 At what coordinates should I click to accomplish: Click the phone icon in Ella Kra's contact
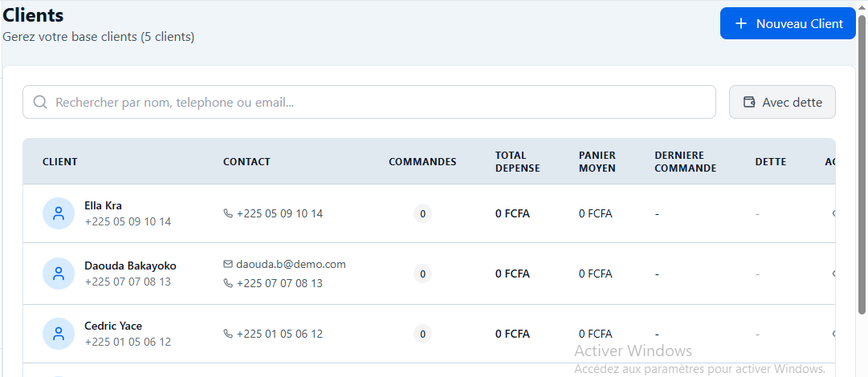tap(227, 213)
